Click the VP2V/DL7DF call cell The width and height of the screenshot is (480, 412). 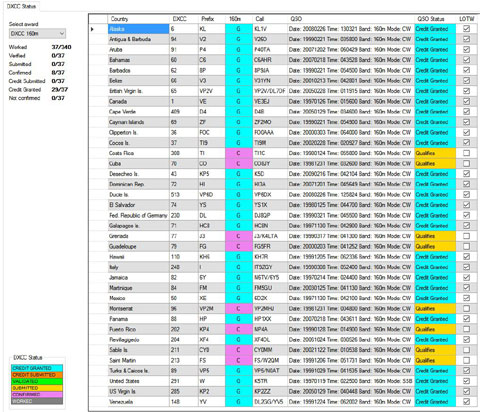tap(270, 91)
